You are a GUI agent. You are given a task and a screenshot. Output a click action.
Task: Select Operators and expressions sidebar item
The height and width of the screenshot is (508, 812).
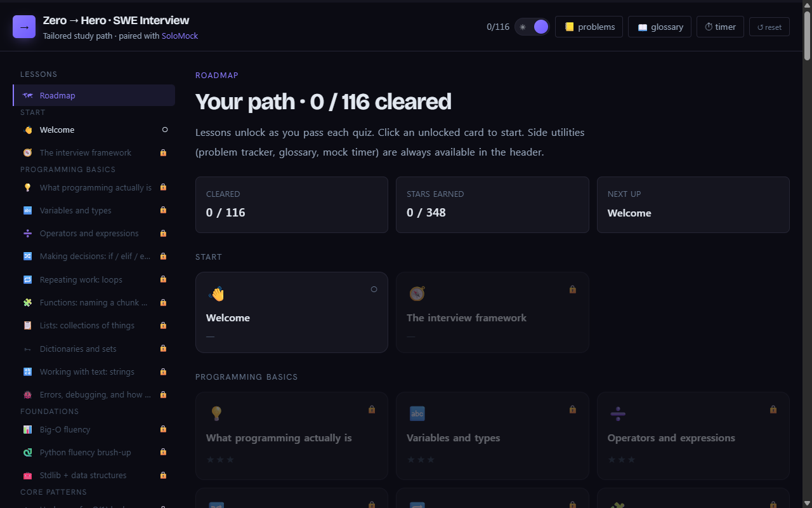[94, 233]
